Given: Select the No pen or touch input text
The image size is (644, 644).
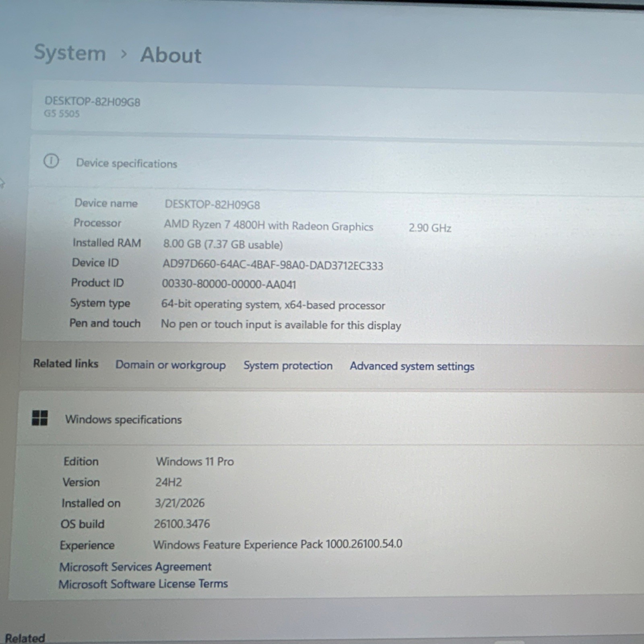Looking at the screenshot, I should [x=281, y=325].
